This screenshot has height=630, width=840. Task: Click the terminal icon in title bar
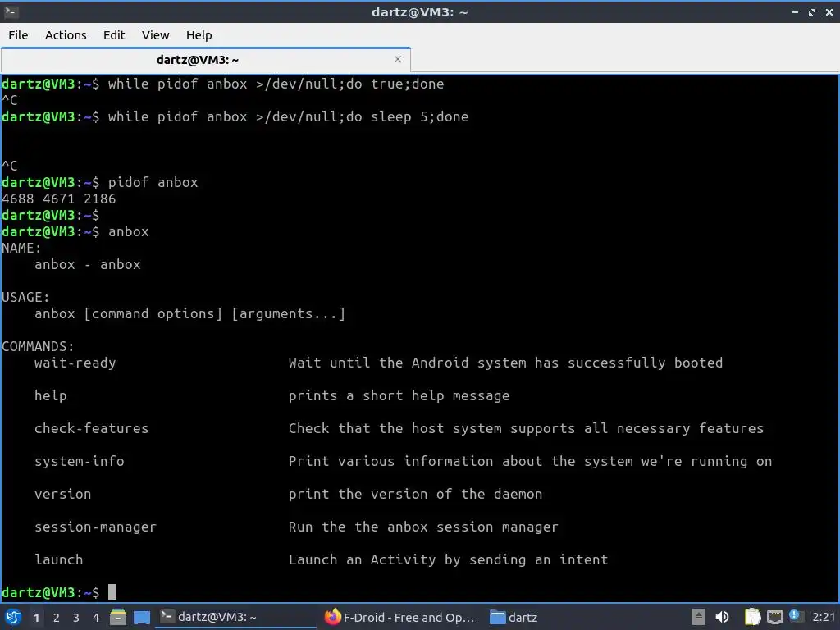click(11, 11)
